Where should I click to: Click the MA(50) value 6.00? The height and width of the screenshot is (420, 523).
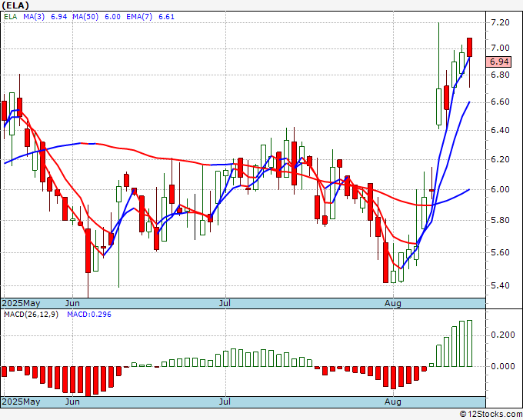pos(112,17)
